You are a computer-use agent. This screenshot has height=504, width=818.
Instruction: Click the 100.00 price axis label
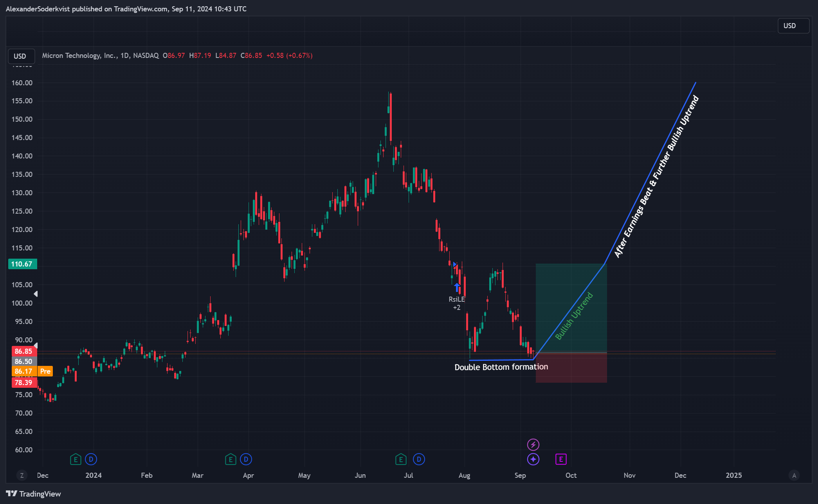tap(22, 303)
